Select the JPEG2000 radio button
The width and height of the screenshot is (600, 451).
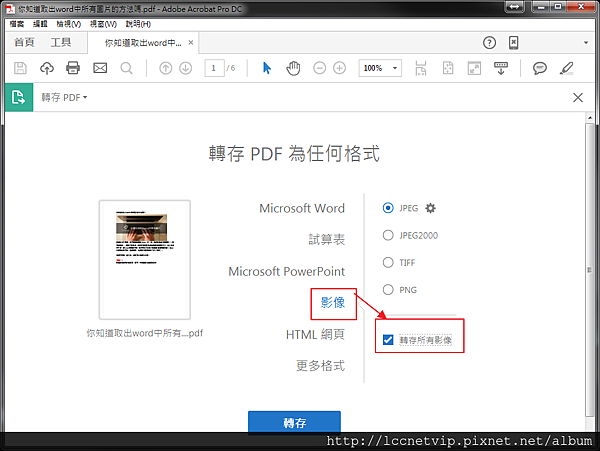pyautogui.click(x=388, y=236)
